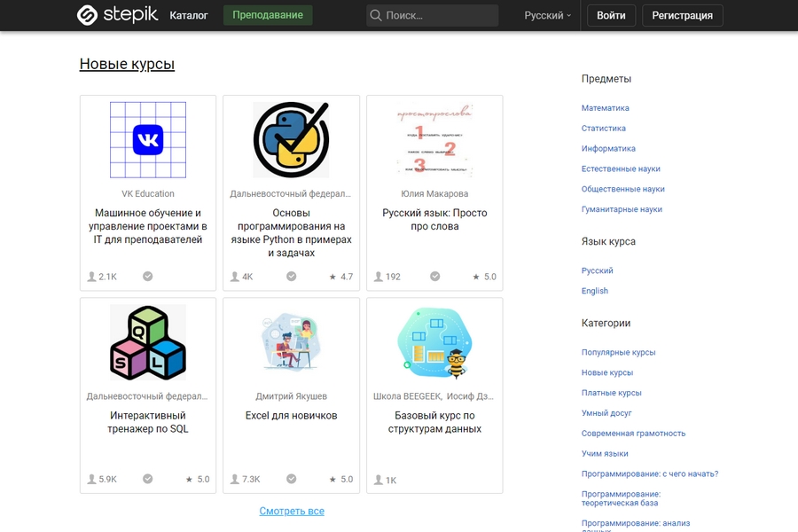
Task: Open the VK Education course thumbnail
Action: (x=148, y=140)
